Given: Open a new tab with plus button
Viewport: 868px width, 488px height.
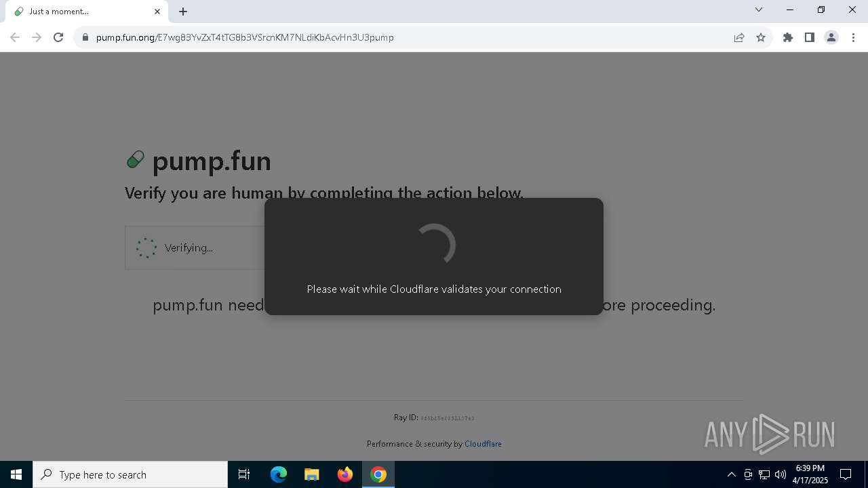Looking at the screenshot, I should pos(183,12).
